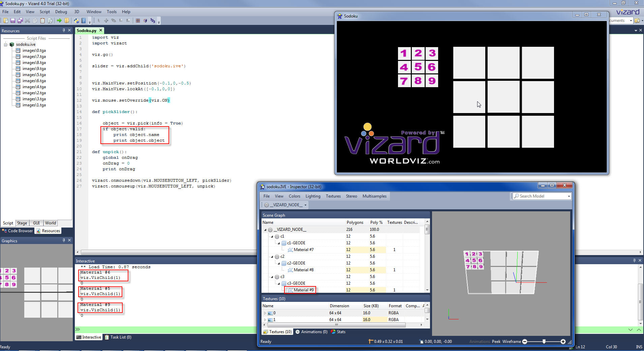This screenshot has height=351, width=644.
Task: Click the Search Model input field
Action: point(543,196)
